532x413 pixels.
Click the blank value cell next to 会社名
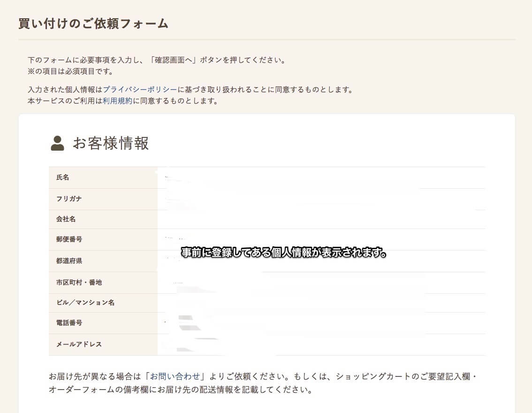click(x=321, y=219)
